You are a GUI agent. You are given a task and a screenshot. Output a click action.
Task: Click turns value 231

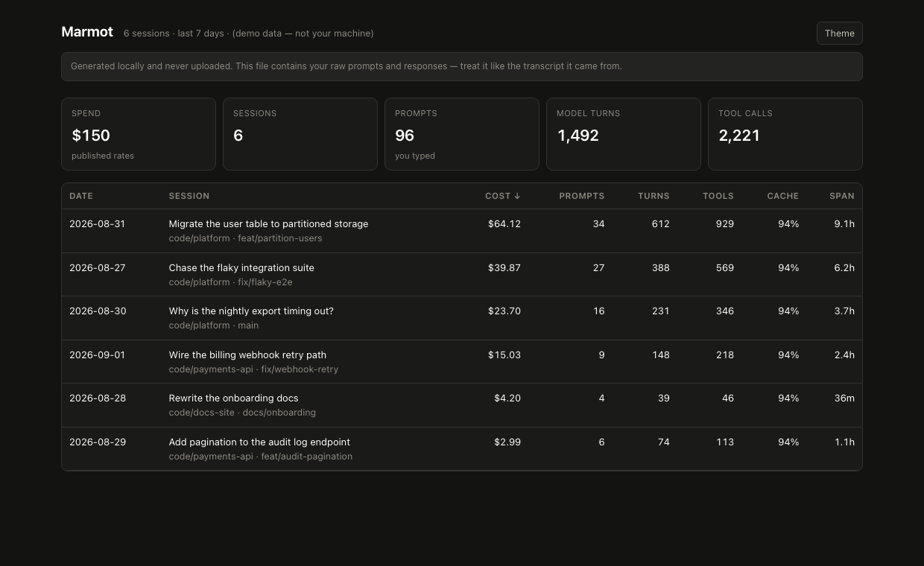[x=661, y=311]
